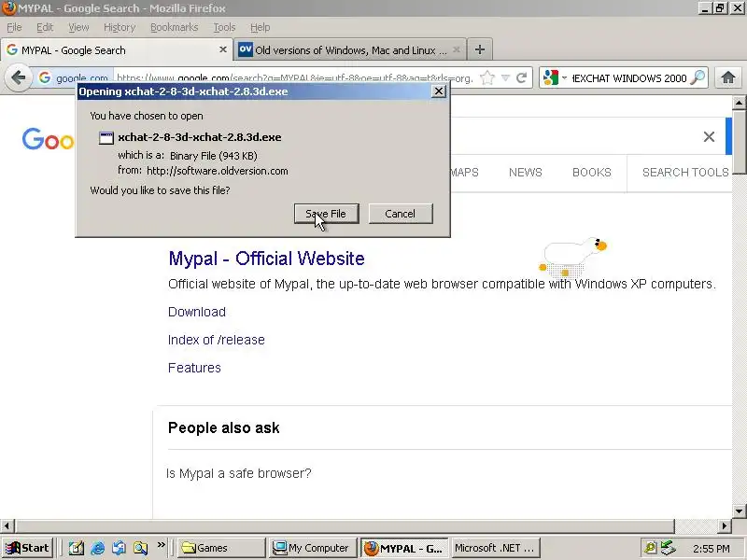The height and width of the screenshot is (560, 747).
Task: Launch Internet Explorer from Quick Launch
Action: pos(98,548)
